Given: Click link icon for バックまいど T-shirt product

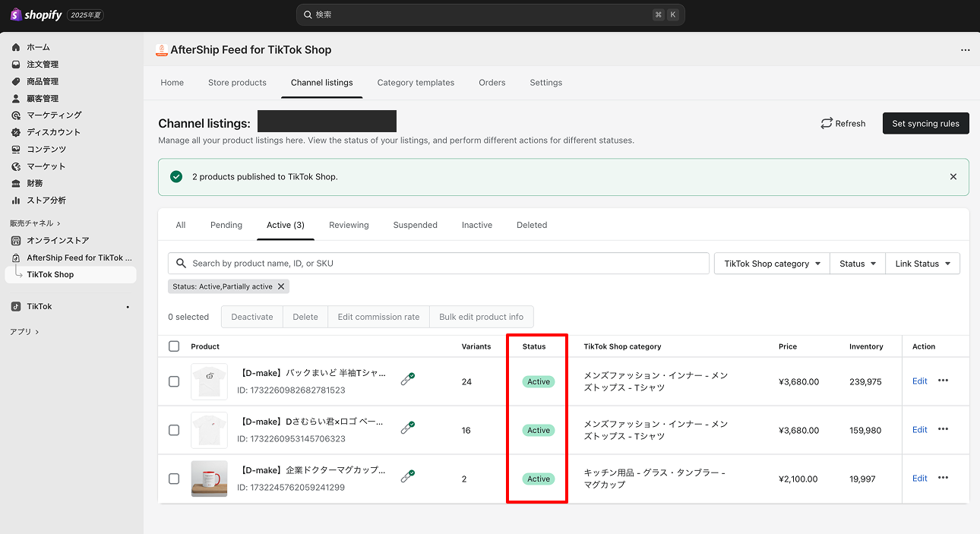Looking at the screenshot, I should 408,379.
